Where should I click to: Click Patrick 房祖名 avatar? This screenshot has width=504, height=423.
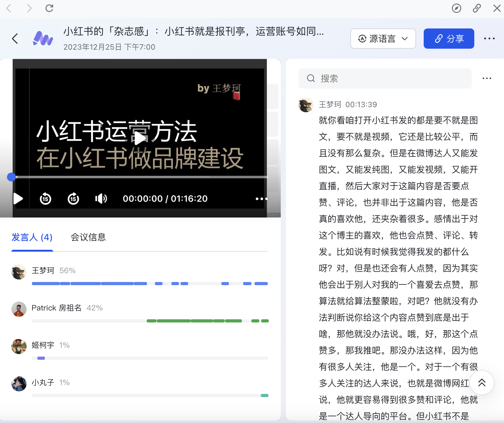point(19,309)
